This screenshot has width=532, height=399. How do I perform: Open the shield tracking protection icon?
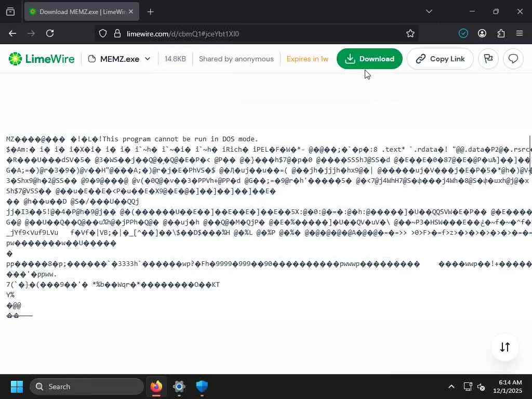click(103, 34)
